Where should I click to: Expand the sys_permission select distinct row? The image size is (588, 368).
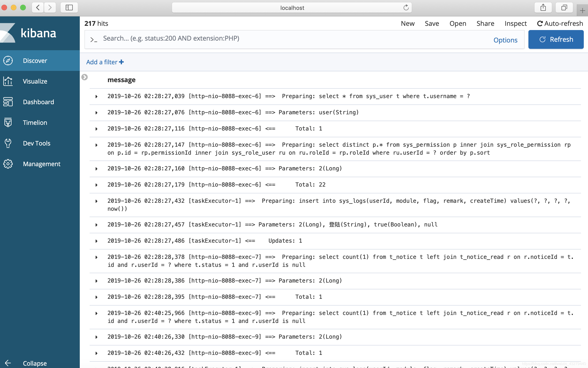point(97,145)
